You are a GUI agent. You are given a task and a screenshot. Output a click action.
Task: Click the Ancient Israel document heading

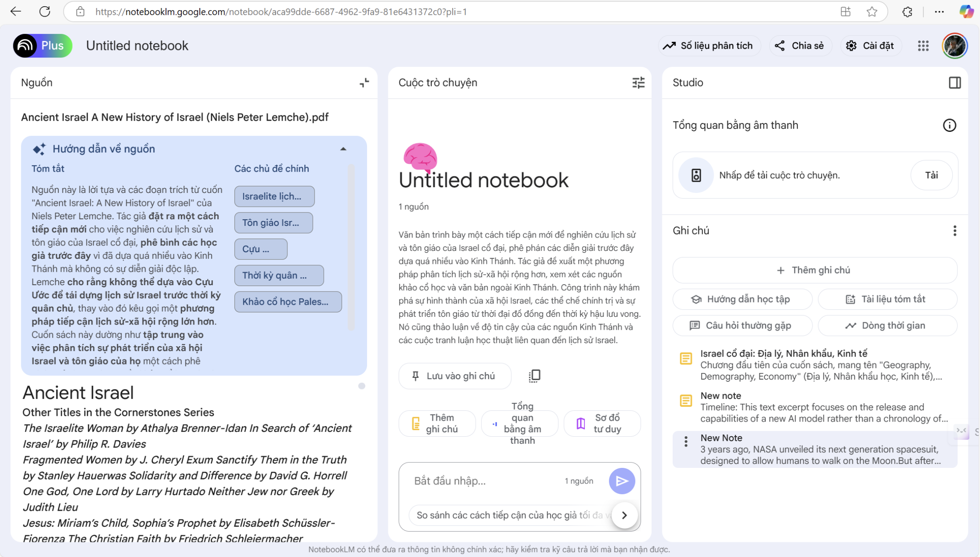point(78,393)
